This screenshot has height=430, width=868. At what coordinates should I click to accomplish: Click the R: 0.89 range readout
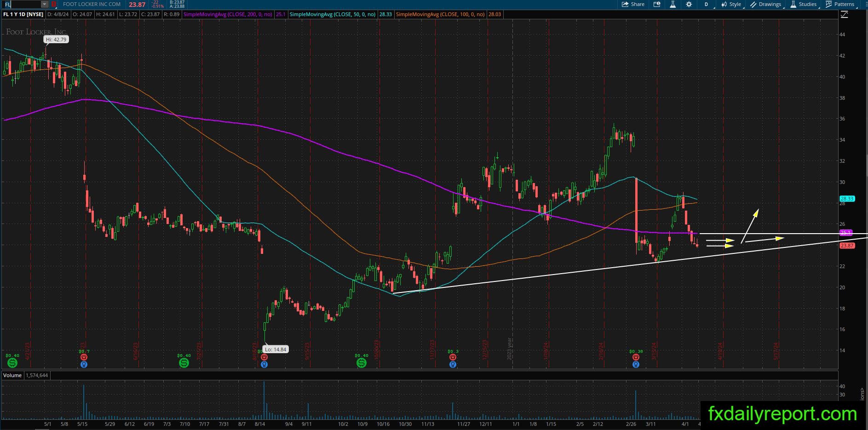(172, 14)
